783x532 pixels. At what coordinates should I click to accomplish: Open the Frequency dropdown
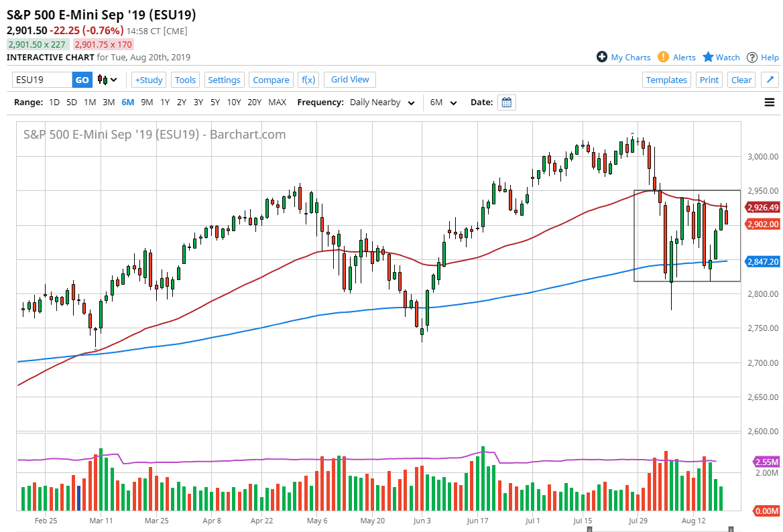coord(381,102)
